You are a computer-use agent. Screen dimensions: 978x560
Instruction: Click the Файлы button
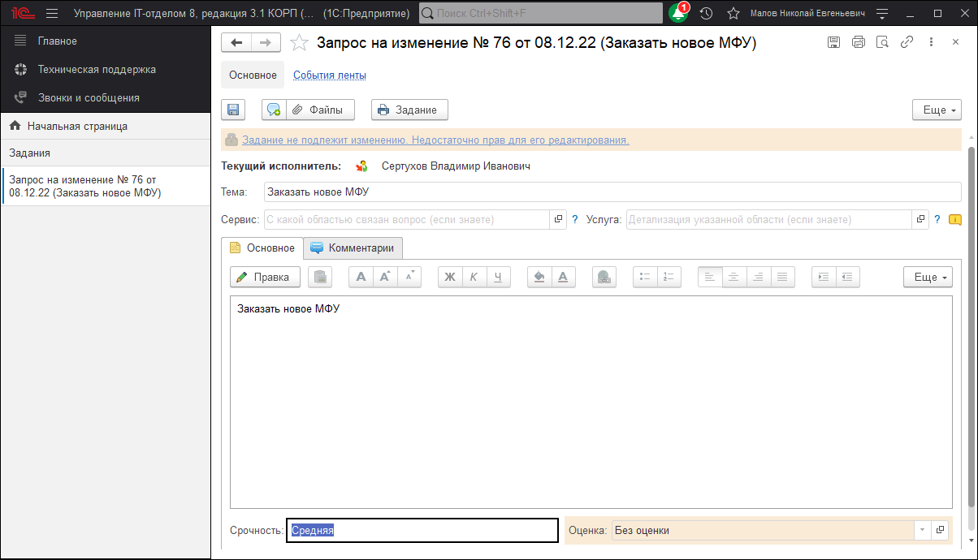(x=320, y=110)
